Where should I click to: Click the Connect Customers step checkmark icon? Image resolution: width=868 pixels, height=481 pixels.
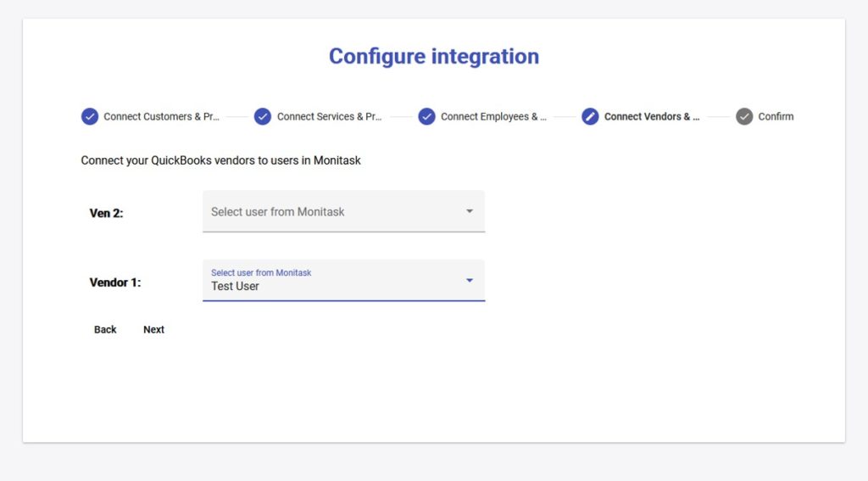90,117
